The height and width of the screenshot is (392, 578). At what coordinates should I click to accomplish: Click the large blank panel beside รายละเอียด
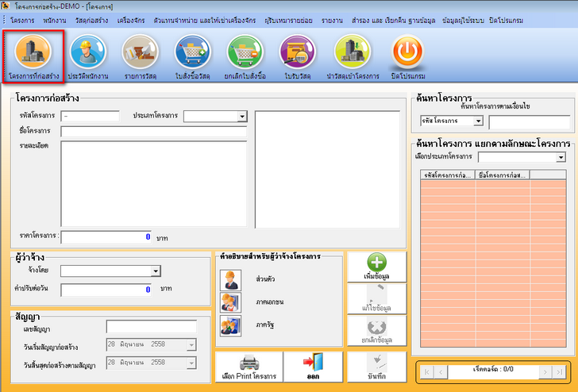click(327, 170)
